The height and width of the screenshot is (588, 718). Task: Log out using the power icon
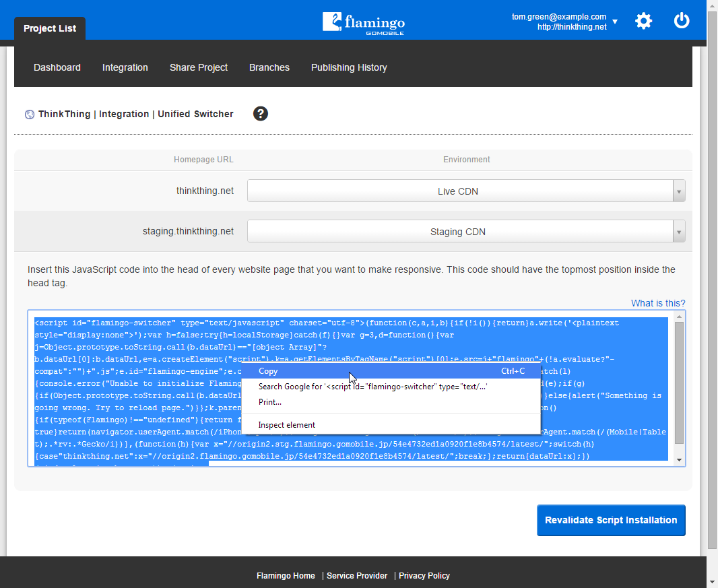(682, 21)
